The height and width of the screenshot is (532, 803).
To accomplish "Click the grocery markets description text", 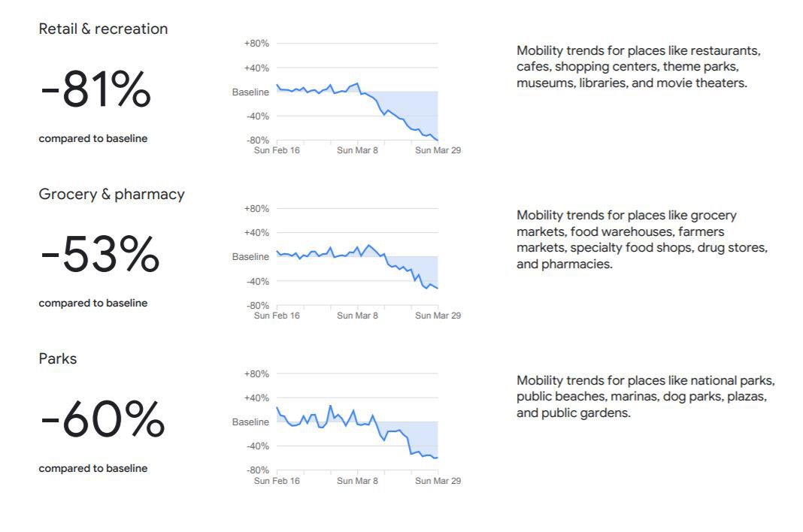I will pyautogui.click(x=641, y=240).
